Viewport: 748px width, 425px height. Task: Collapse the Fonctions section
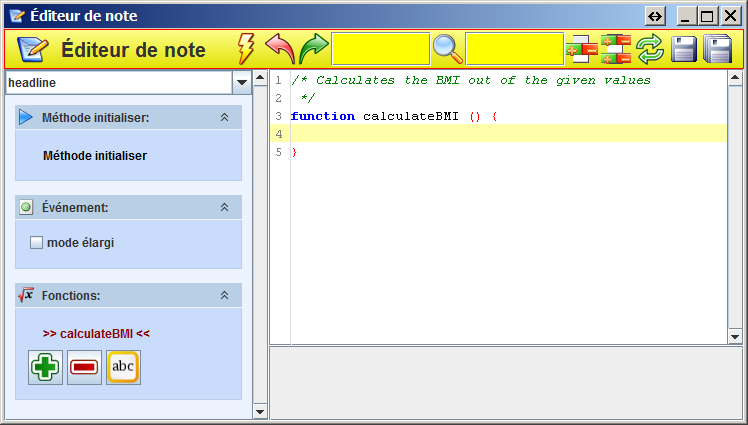(225, 295)
